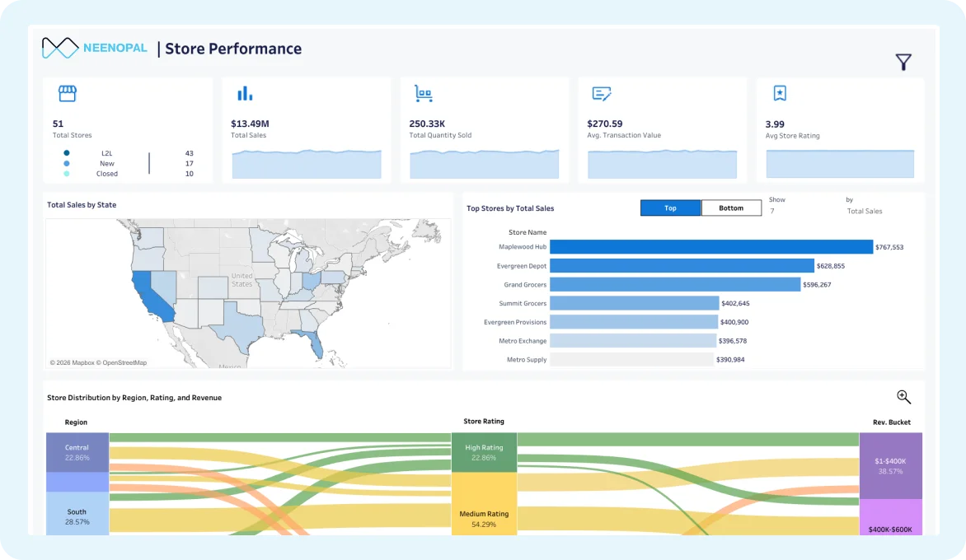Screen dimensions: 966x560
Task: Click the Total Sales sparkline chart
Action: (x=307, y=164)
